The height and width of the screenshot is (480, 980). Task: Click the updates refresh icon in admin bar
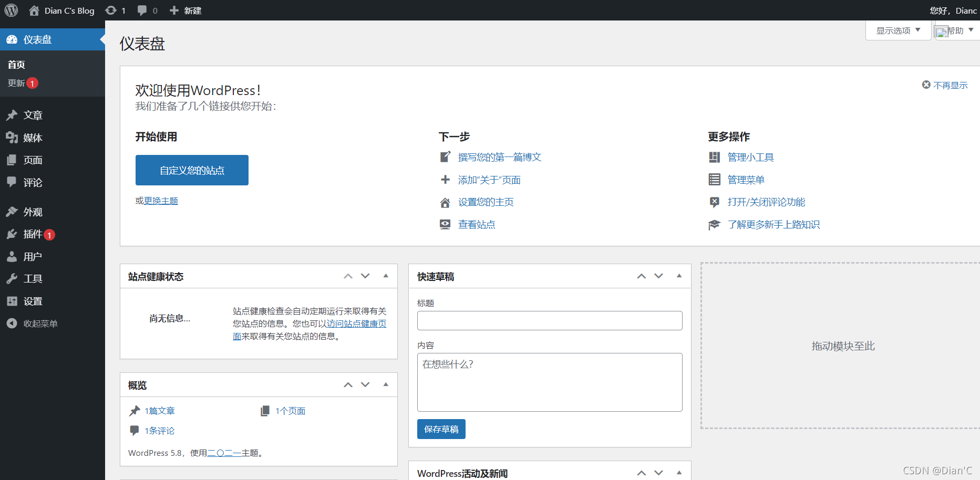[x=111, y=11]
